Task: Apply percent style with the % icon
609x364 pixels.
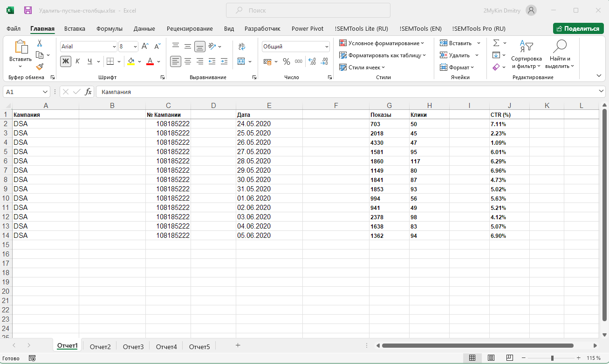Action: (x=287, y=61)
